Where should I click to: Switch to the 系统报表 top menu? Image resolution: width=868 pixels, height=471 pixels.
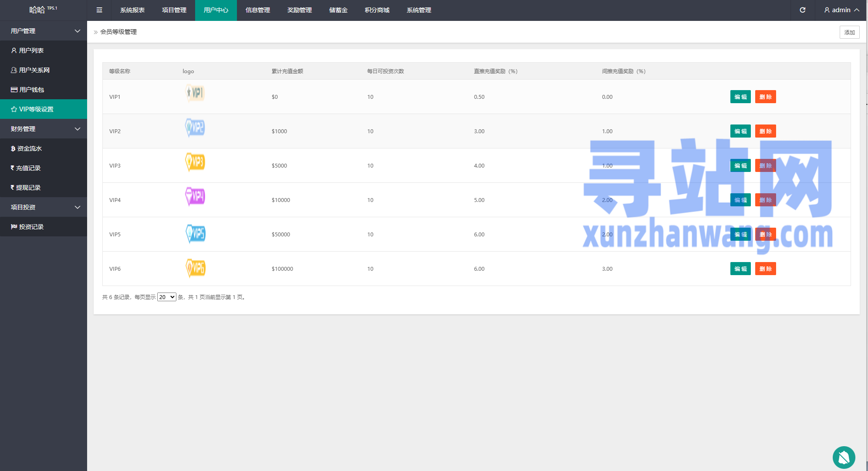(x=132, y=10)
